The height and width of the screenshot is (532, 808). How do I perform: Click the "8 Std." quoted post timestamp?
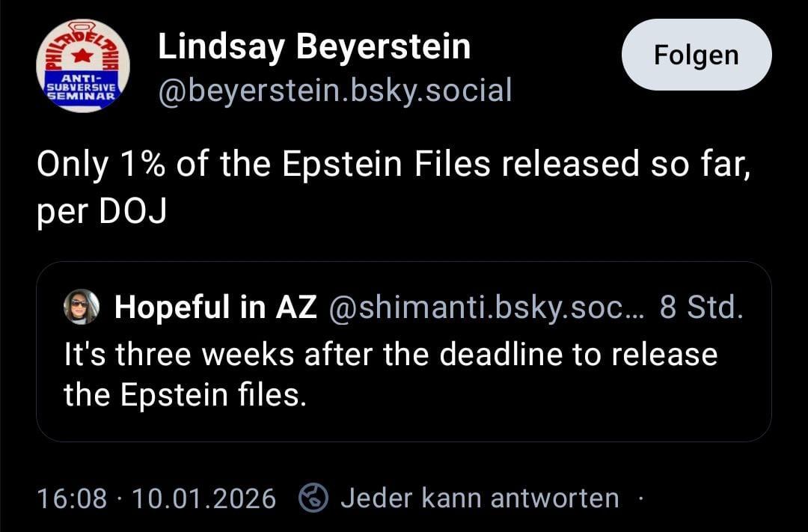(x=701, y=307)
